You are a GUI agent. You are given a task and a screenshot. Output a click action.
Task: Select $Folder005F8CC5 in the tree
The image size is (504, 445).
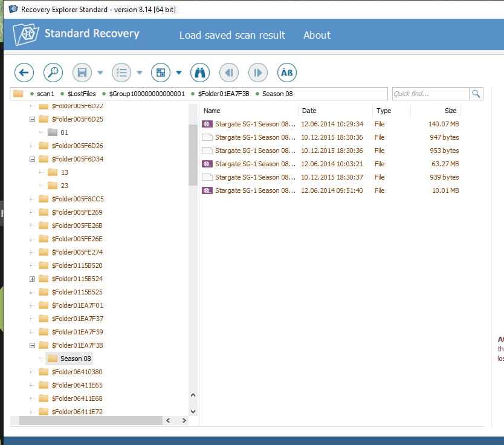pos(71,199)
